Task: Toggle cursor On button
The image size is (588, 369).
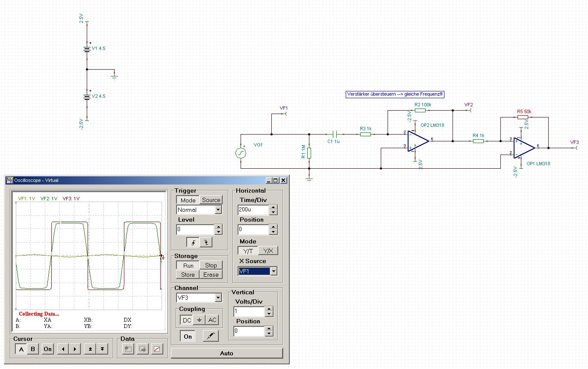Action: pyautogui.click(x=47, y=349)
